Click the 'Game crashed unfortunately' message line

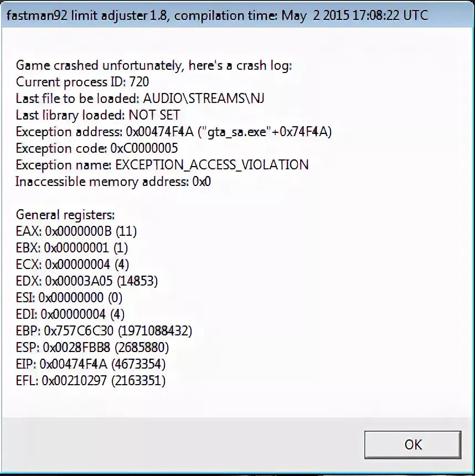[x=154, y=65]
